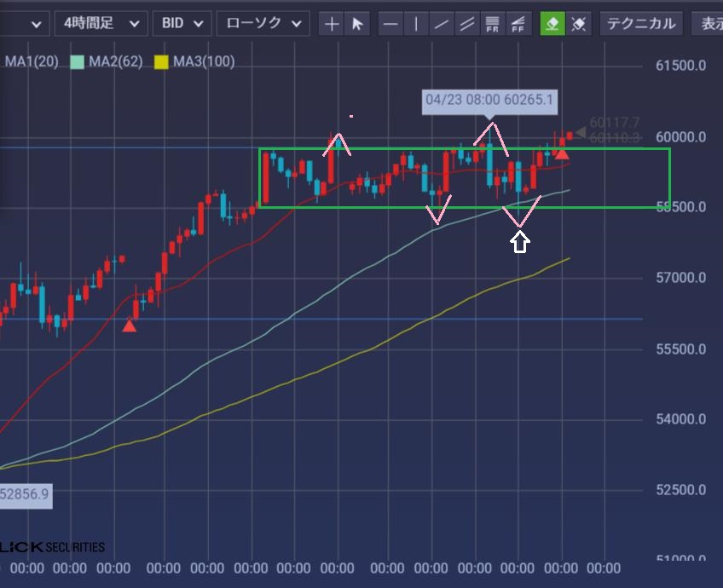The image size is (723, 588).
Task: Click the 04/23 08:00 60265.1 price label
Action: click(x=489, y=101)
